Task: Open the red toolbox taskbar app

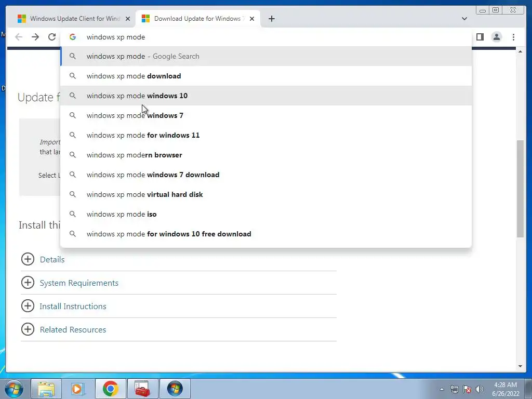Action: pyautogui.click(x=142, y=389)
